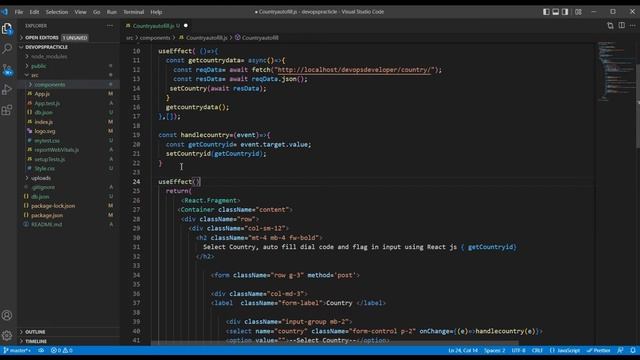Image resolution: width=640 pixels, height=360 pixels.
Task: Open editor more actions ellipsis
Action: pyautogui.click(x=633, y=26)
